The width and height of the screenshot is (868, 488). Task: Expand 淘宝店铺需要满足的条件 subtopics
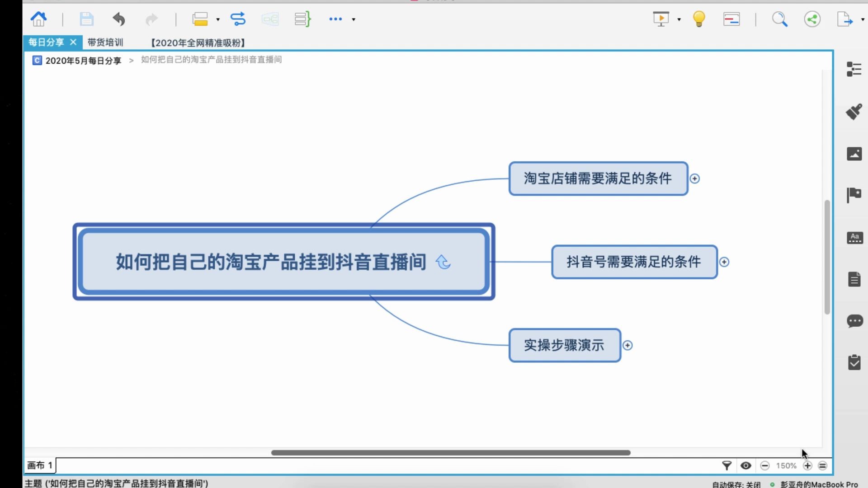point(695,179)
